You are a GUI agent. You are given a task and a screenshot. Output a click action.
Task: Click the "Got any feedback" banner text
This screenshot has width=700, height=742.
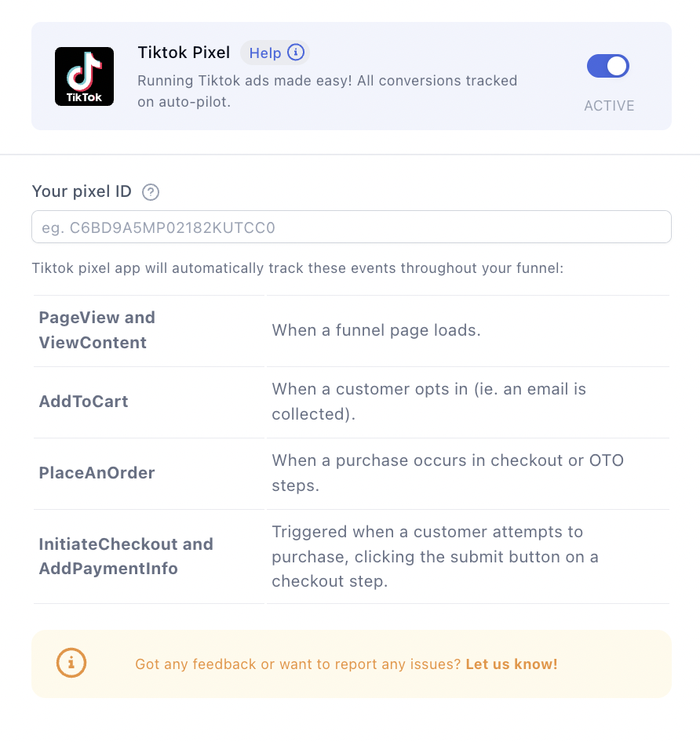point(298,664)
